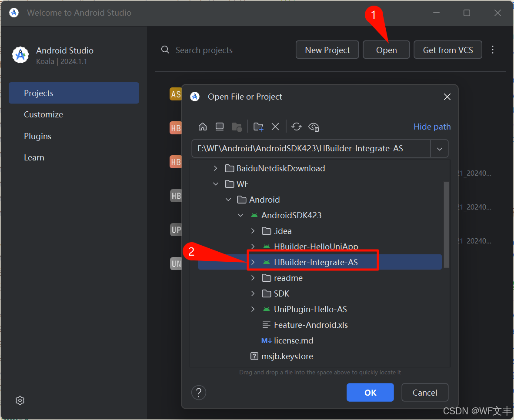Viewport: 514px width, 420px height.
Task: Close the Open File or Project dialog
Action: (x=447, y=97)
